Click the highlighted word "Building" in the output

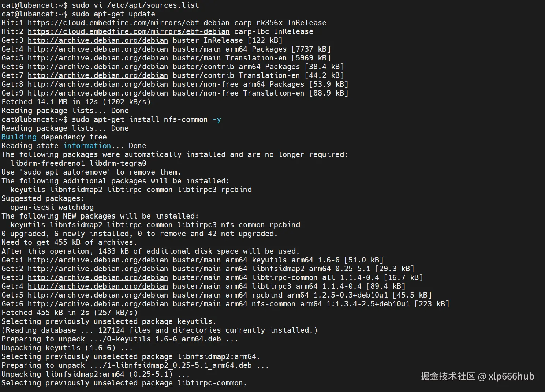19,137
